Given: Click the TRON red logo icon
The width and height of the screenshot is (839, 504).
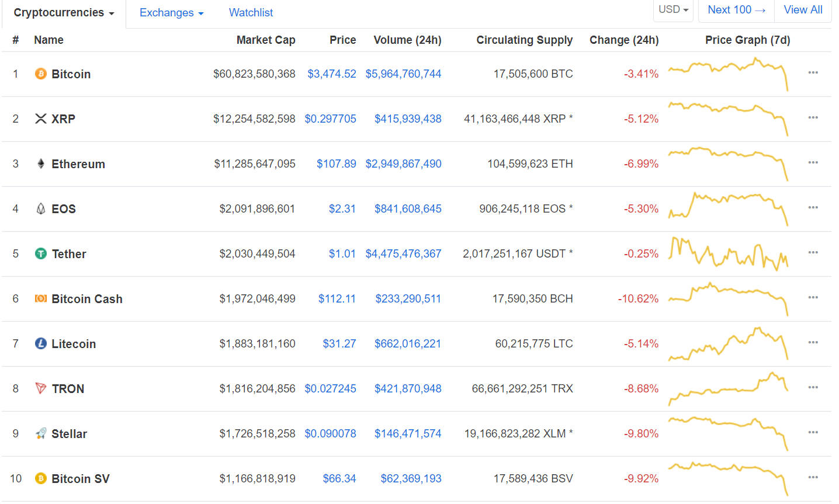Looking at the screenshot, I should pyautogui.click(x=40, y=388).
